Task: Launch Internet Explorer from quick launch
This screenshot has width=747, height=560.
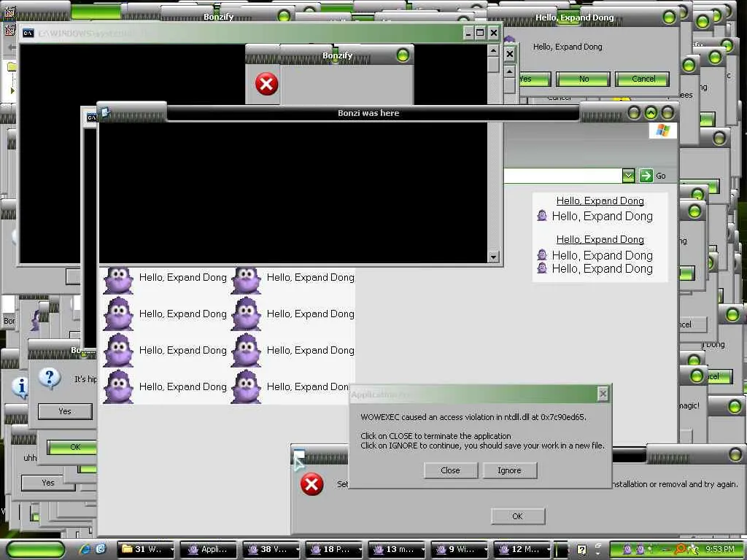Action: click(85, 549)
